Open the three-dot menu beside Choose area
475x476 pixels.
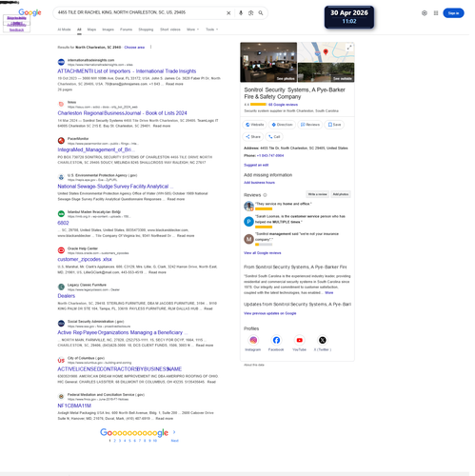(150, 47)
